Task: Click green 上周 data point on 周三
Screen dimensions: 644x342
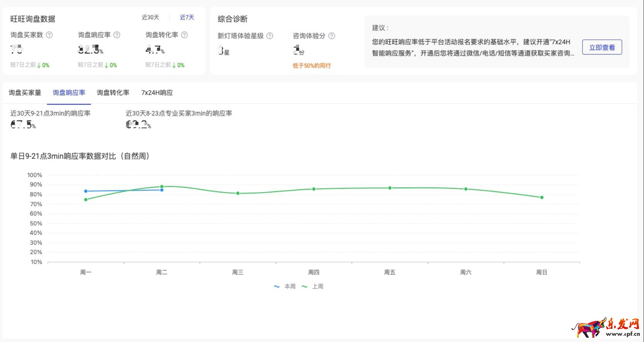Action: [238, 193]
